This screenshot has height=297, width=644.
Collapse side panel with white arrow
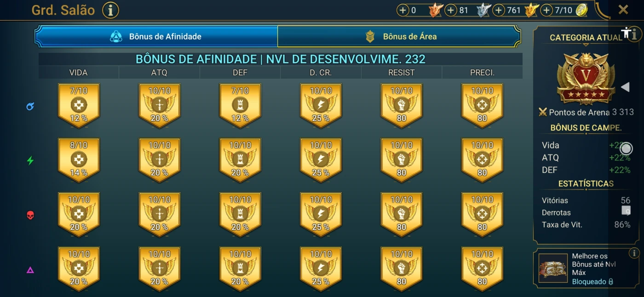point(625,87)
